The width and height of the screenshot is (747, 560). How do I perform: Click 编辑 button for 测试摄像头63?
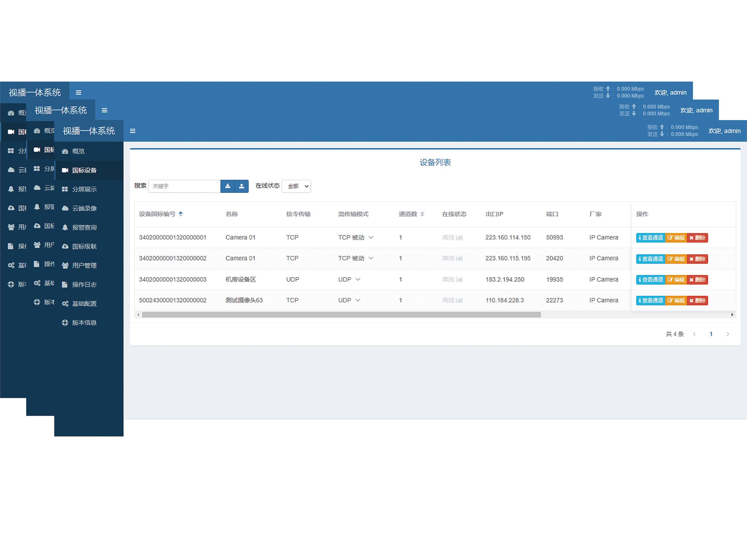(x=676, y=300)
